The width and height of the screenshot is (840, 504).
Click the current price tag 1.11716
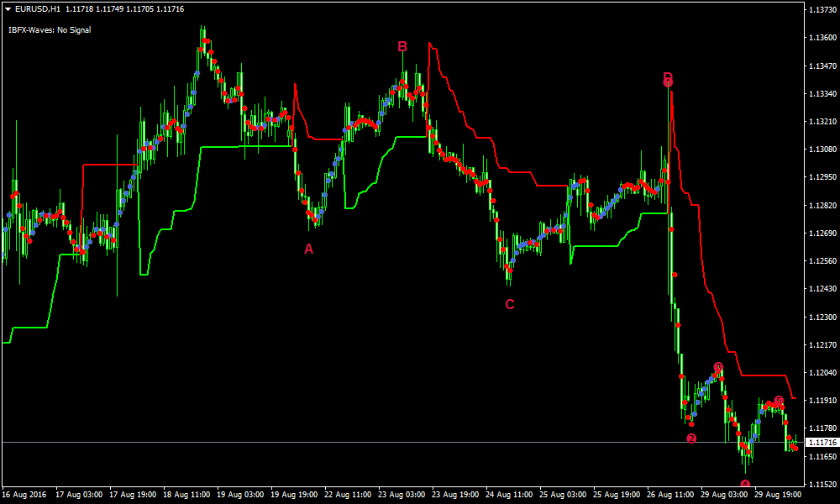coord(821,442)
